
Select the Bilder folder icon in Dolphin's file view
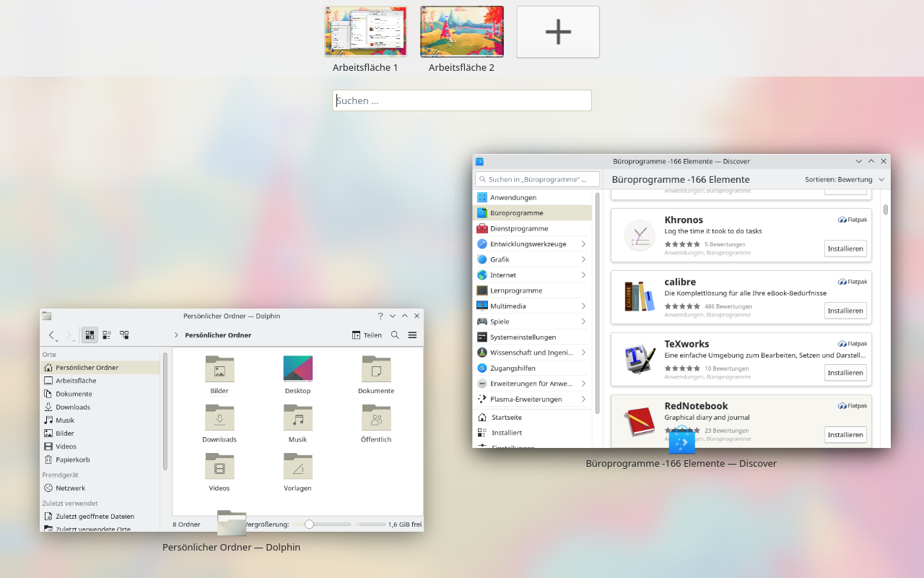[x=219, y=369]
